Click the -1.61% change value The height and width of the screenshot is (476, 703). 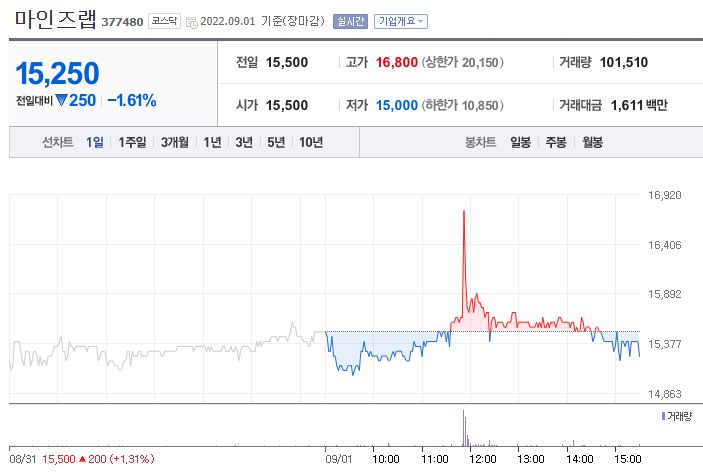point(132,100)
